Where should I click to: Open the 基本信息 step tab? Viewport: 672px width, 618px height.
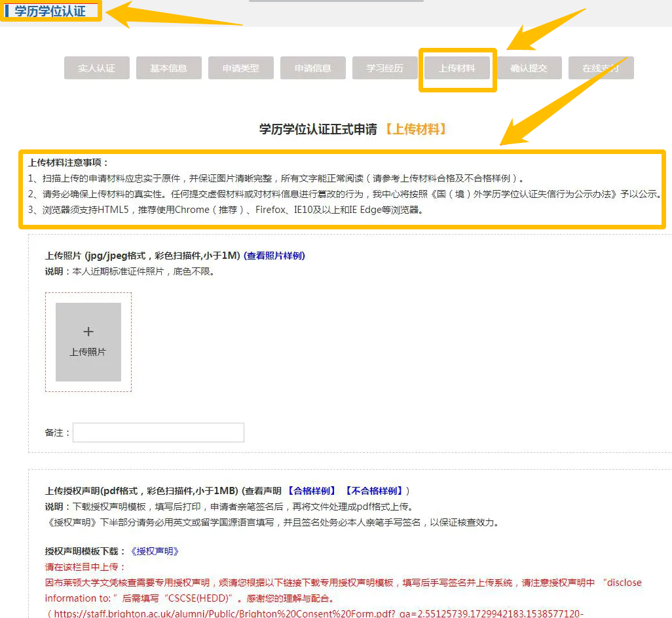pyautogui.click(x=169, y=68)
